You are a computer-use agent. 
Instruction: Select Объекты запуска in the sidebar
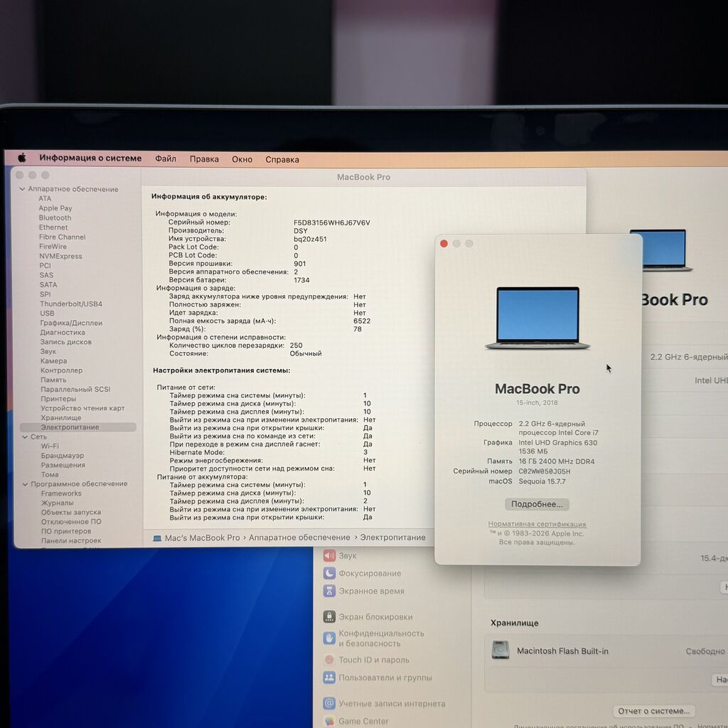tap(71, 512)
